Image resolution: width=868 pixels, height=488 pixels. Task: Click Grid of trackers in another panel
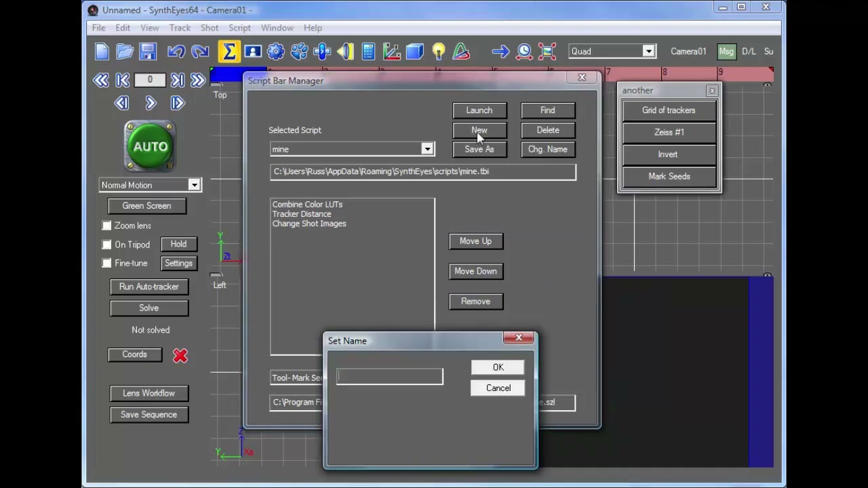click(669, 110)
